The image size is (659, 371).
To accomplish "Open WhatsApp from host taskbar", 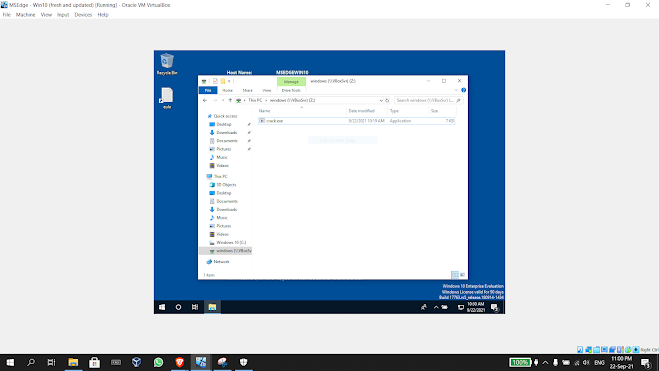I will coord(158,362).
